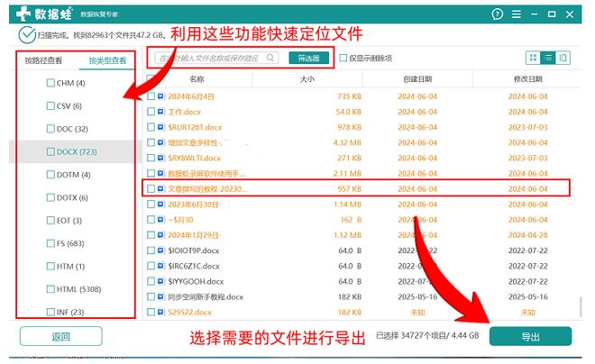This screenshot has height=364, width=595.
Task: Open the 筛选器 filter button
Action: 309,58
